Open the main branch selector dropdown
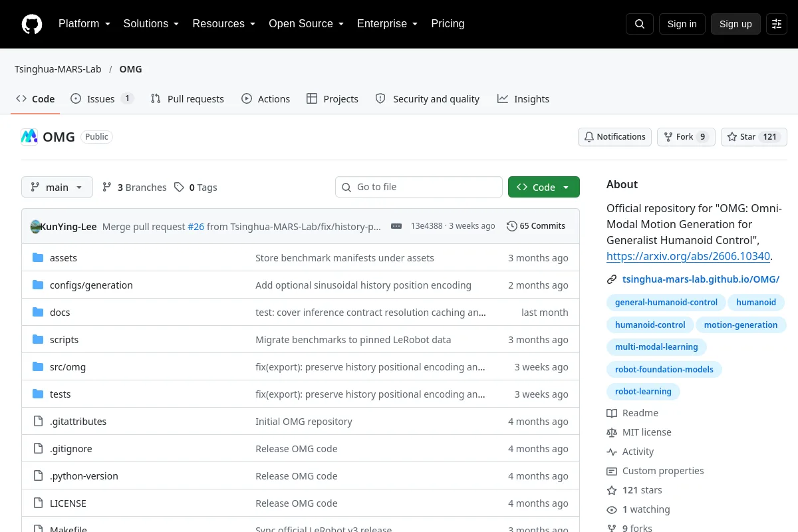Screen dimensions: 798x532 (x=57, y=188)
